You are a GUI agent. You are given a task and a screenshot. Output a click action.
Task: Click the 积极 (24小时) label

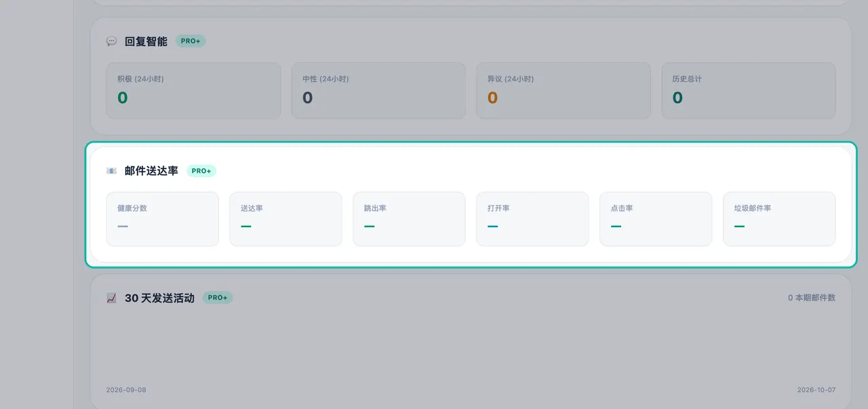(x=140, y=79)
